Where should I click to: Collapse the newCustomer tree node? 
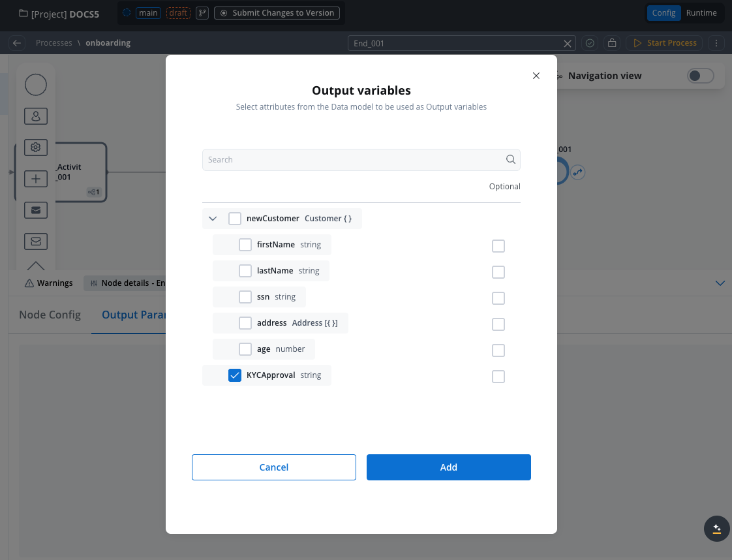tap(213, 219)
